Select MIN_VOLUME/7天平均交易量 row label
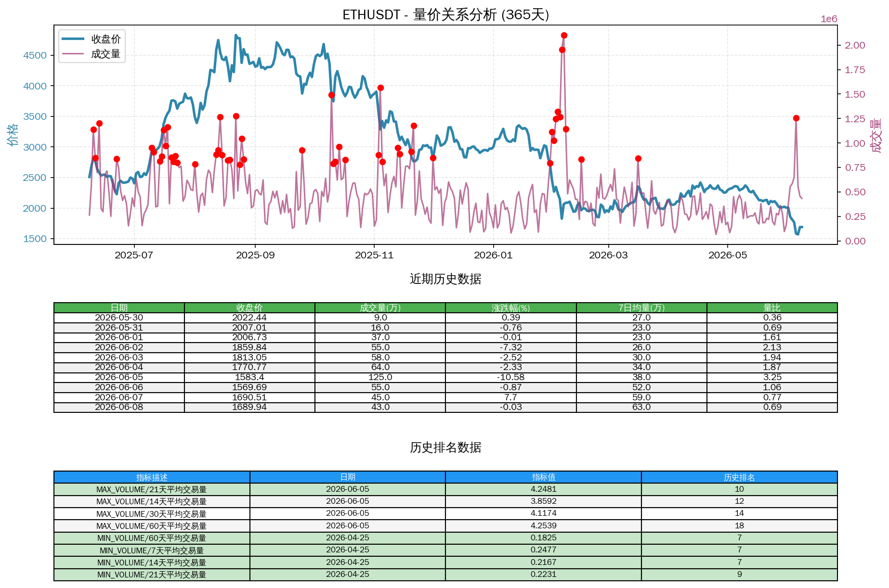Viewport: 889px width, 588px height. click(x=152, y=550)
